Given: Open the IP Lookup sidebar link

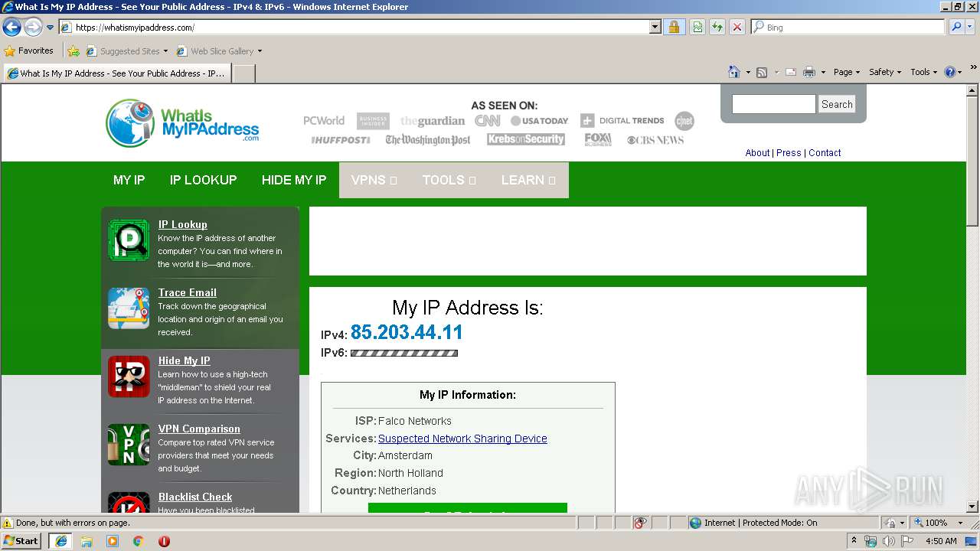Looking at the screenshot, I should [x=182, y=224].
